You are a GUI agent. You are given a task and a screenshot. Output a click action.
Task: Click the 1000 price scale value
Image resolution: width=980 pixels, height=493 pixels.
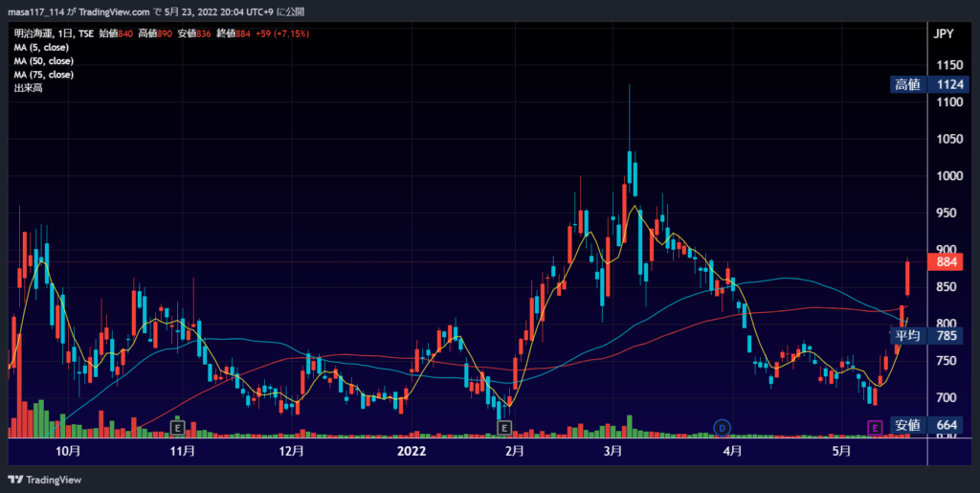point(950,175)
